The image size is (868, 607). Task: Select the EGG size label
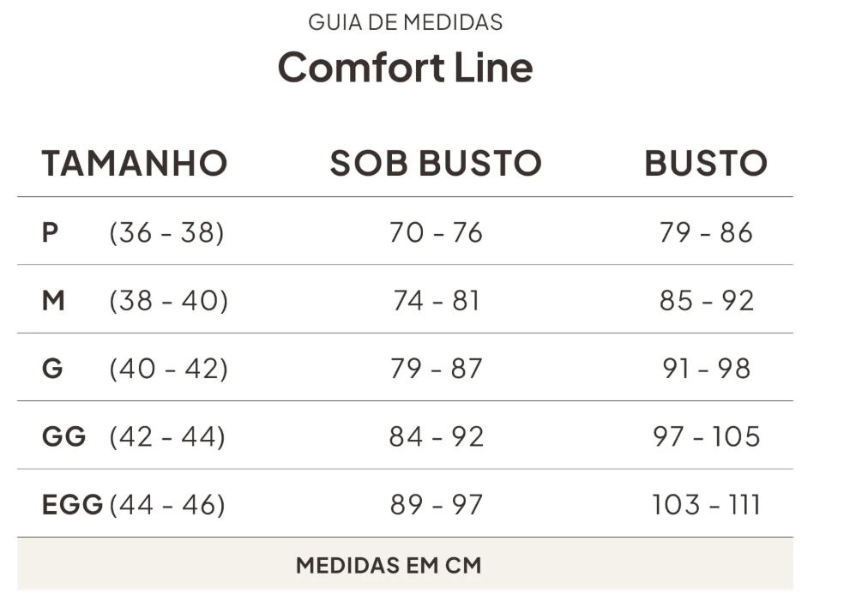point(72,505)
